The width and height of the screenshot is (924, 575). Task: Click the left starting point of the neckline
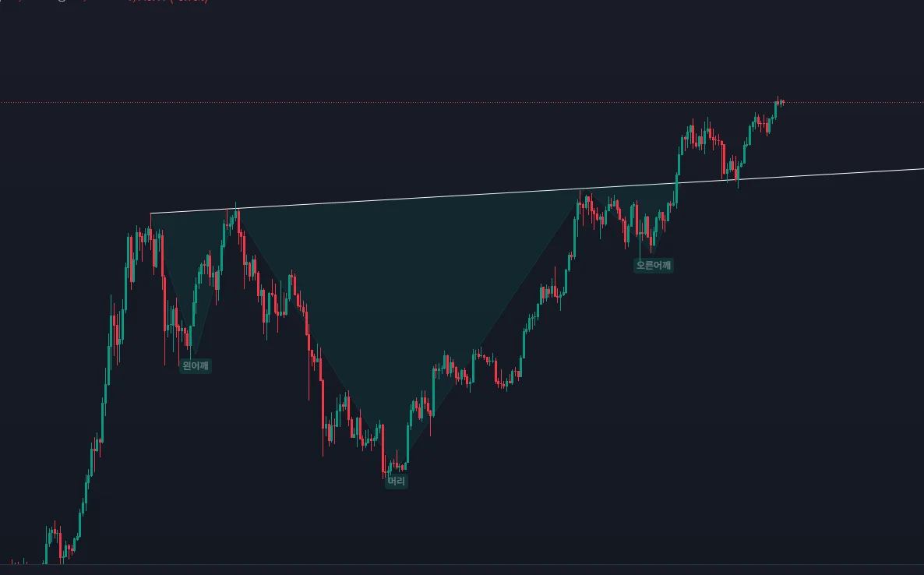(151, 213)
